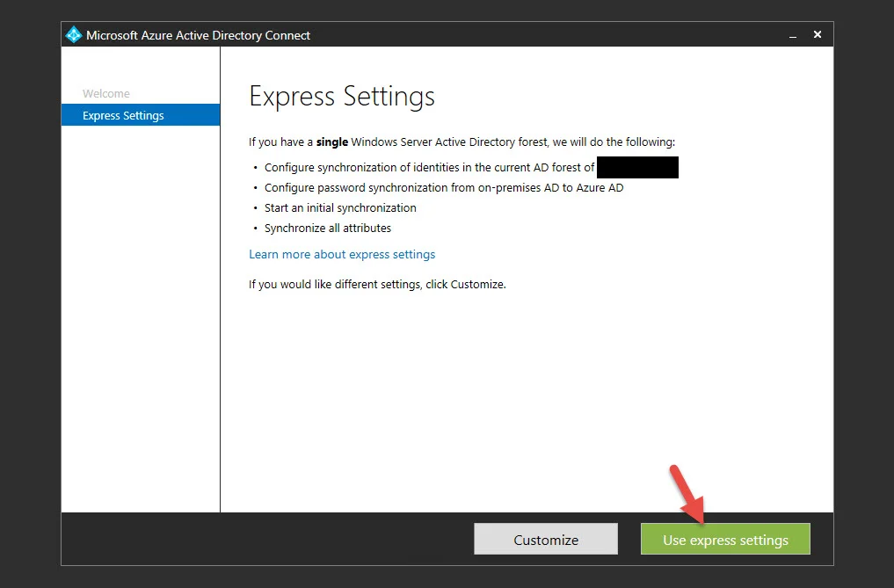
Task: Click the Use express settings button
Action: pyautogui.click(x=725, y=539)
